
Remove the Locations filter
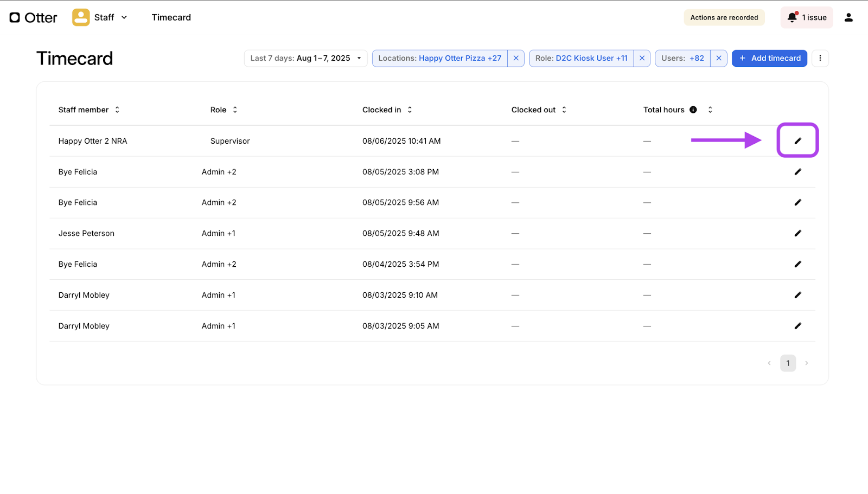[x=516, y=58]
